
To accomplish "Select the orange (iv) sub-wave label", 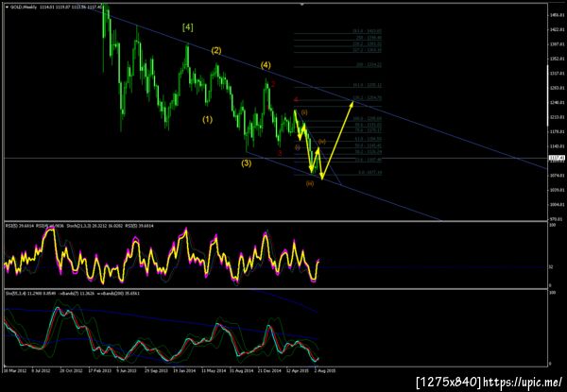I will tap(322, 142).
